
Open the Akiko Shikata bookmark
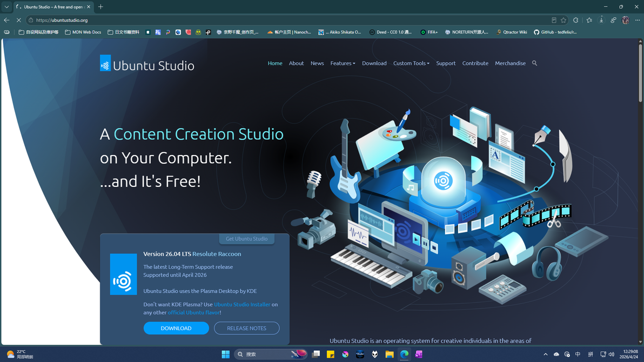(x=340, y=32)
